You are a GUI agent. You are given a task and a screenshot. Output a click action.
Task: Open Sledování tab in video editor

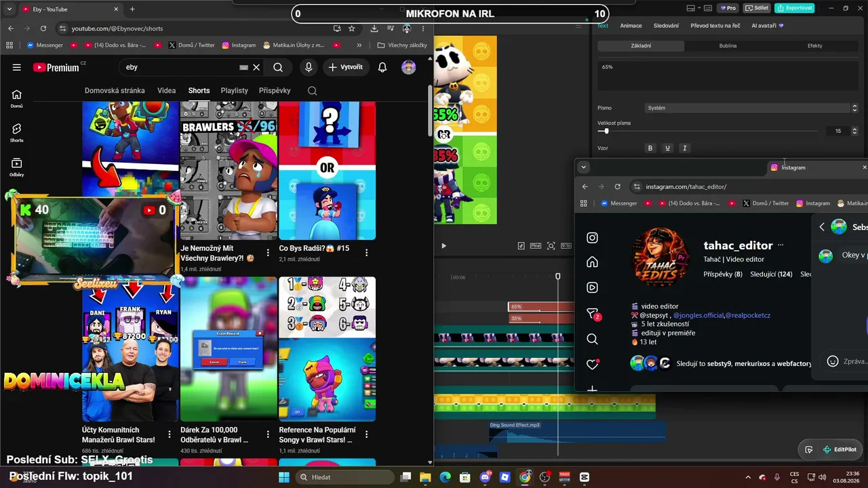pyautogui.click(x=666, y=26)
